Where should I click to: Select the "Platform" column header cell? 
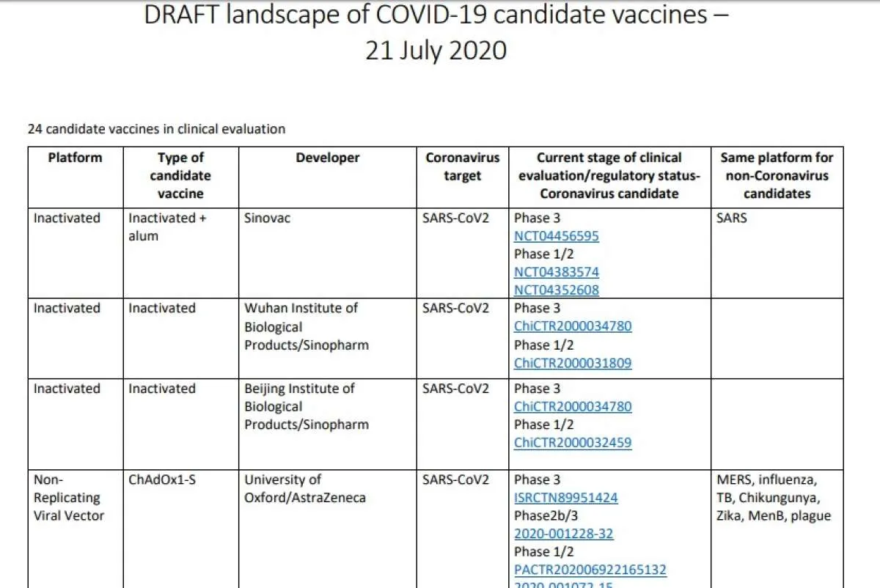tap(75, 158)
